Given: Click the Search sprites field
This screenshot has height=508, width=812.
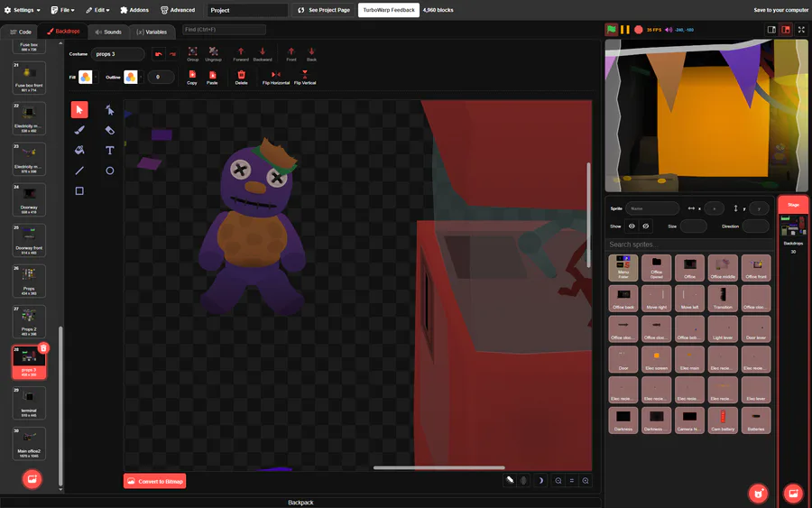Looking at the screenshot, I should [x=689, y=245].
